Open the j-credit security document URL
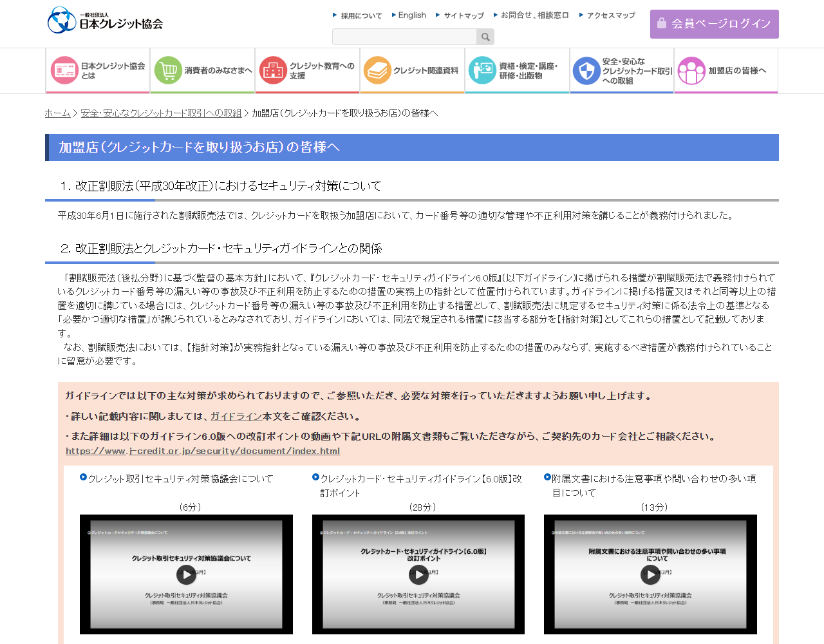The image size is (824, 644). click(x=203, y=451)
